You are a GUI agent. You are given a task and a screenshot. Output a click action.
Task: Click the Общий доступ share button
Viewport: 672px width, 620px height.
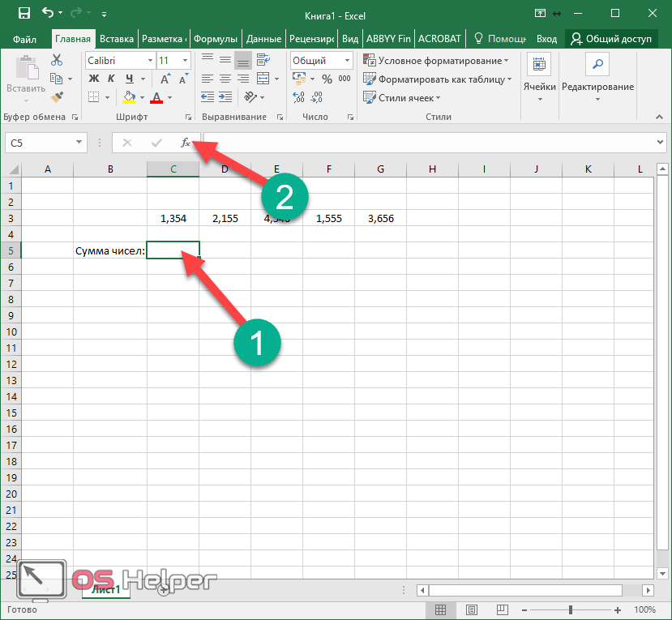[x=617, y=39]
